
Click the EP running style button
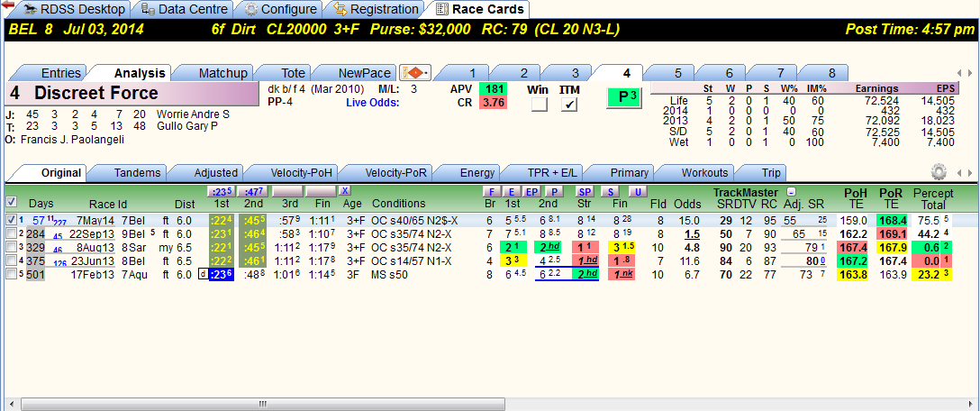coord(531,191)
